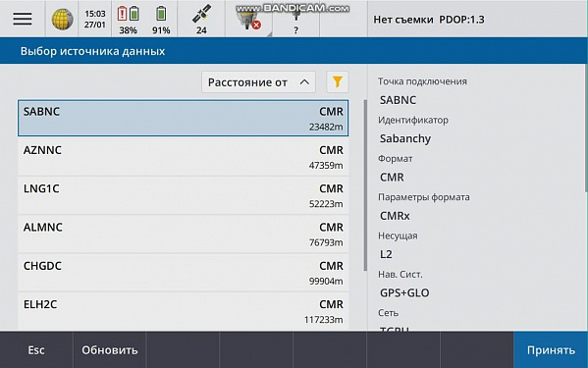Image resolution: width=588 pixels, height=368 pixels.
Task: Click the details panel scrollbar on right edge
Action: [x=586, y=130]
